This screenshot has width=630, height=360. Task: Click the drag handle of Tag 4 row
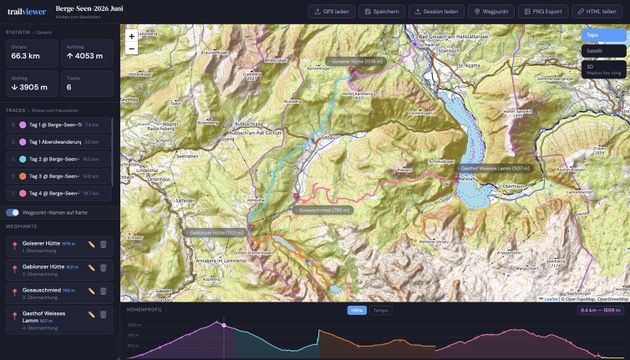point(13,193)
